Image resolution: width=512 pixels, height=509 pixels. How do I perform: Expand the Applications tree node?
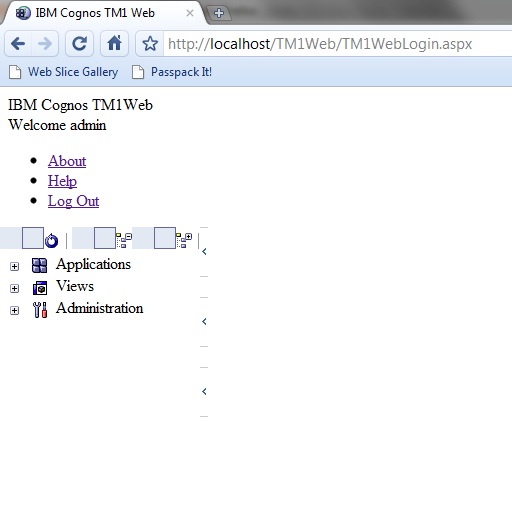tap(14, 266)
